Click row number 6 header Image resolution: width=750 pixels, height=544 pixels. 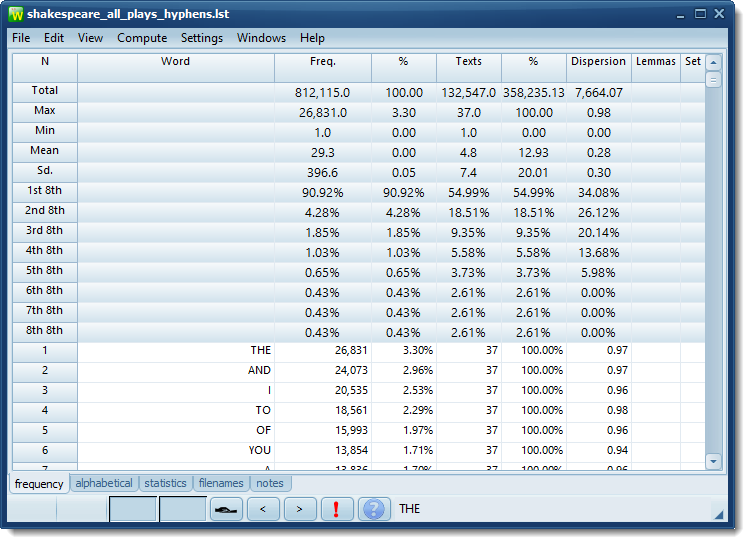pos(45,454)
